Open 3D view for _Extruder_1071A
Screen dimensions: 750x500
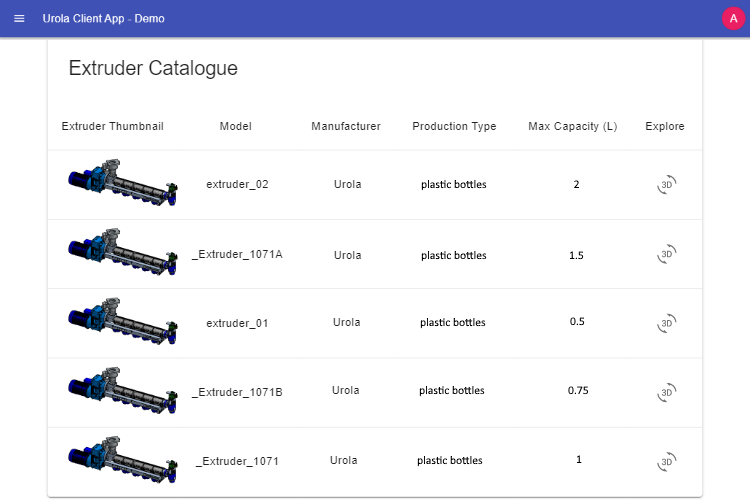coord(666,255)
